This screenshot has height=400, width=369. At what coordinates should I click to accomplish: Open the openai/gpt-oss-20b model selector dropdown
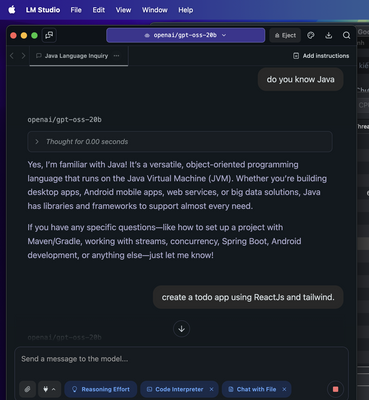click(186, 35)
